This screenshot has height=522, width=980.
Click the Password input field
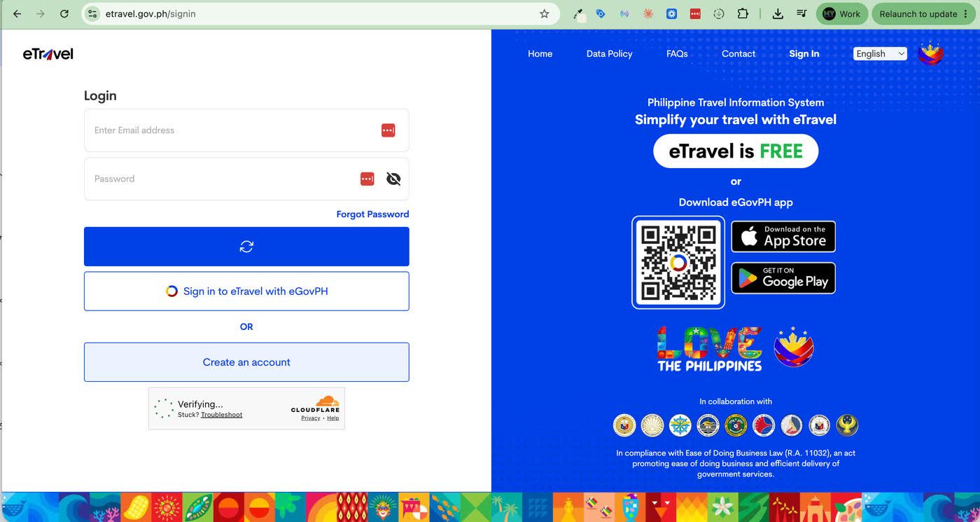point(246,179)
